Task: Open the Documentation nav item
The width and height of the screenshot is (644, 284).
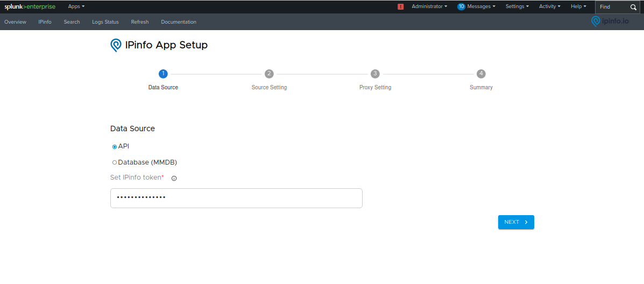Action: (x=179, y=22)
